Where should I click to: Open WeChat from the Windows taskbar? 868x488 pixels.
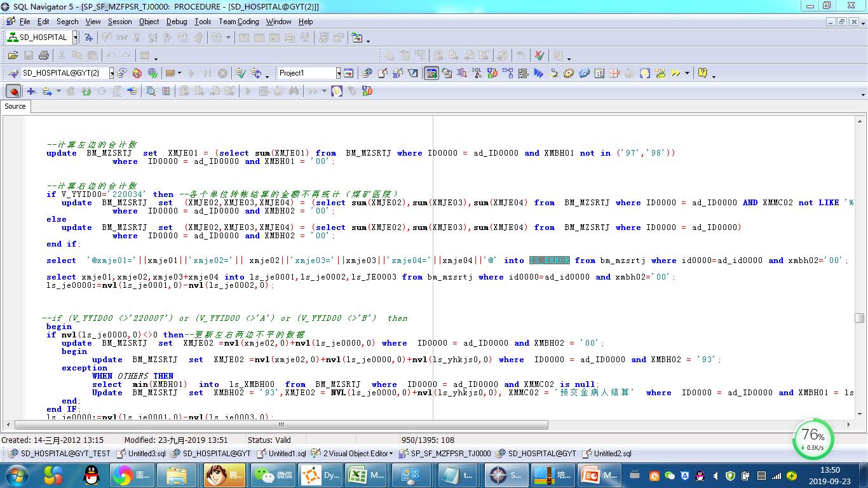coord(273,475)
